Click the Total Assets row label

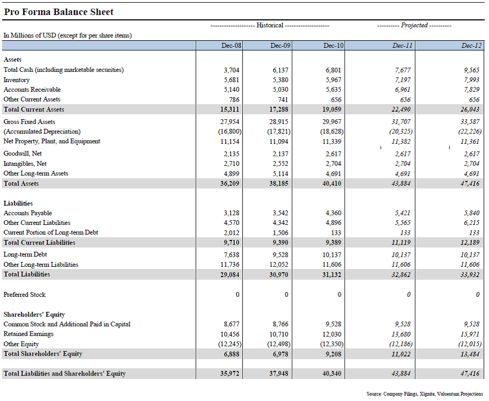coord(21,183)
